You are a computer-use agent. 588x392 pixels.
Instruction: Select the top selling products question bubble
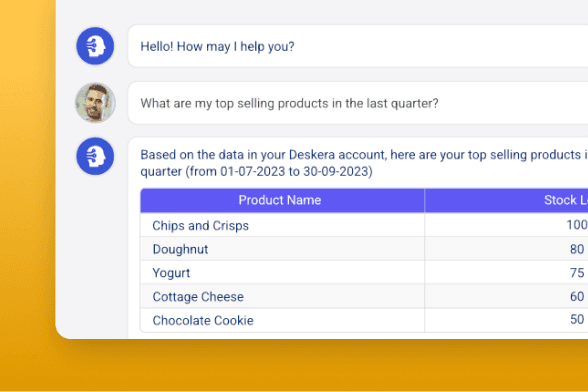tap(358, 103)
